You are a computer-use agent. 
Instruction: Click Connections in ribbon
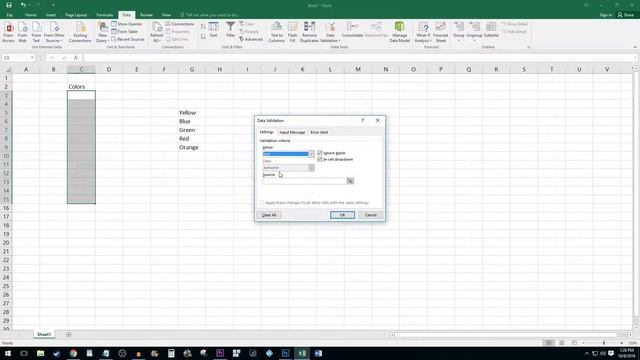coord(180,24)
